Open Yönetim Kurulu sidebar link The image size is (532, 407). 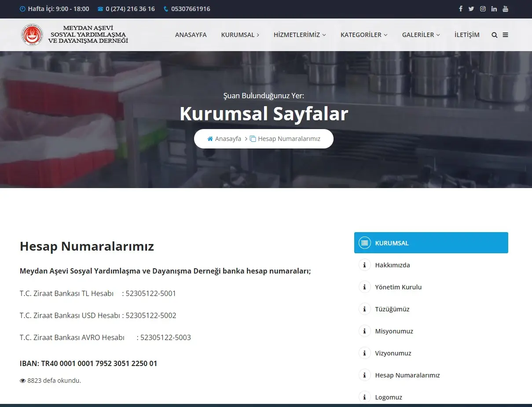point(398,287)
